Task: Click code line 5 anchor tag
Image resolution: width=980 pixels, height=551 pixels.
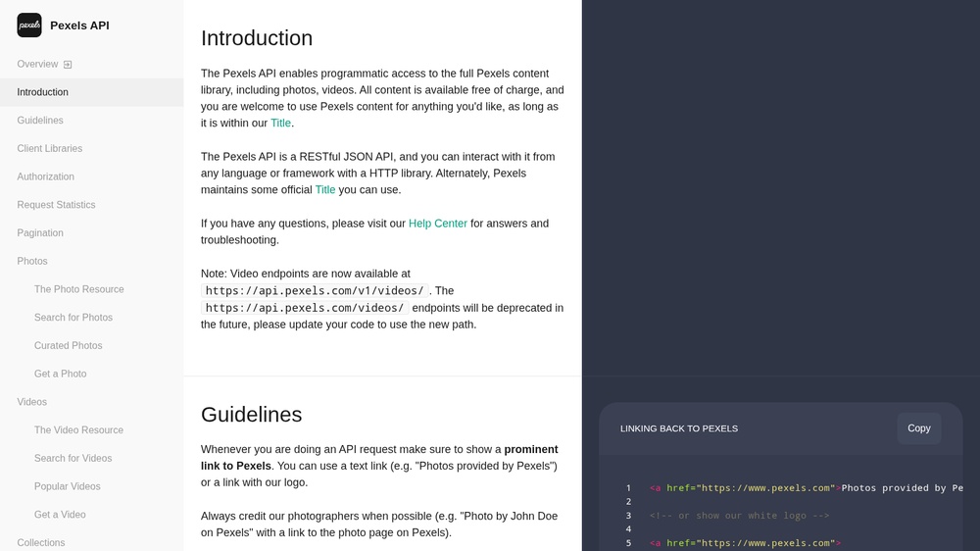Action: tap(746, 543)
